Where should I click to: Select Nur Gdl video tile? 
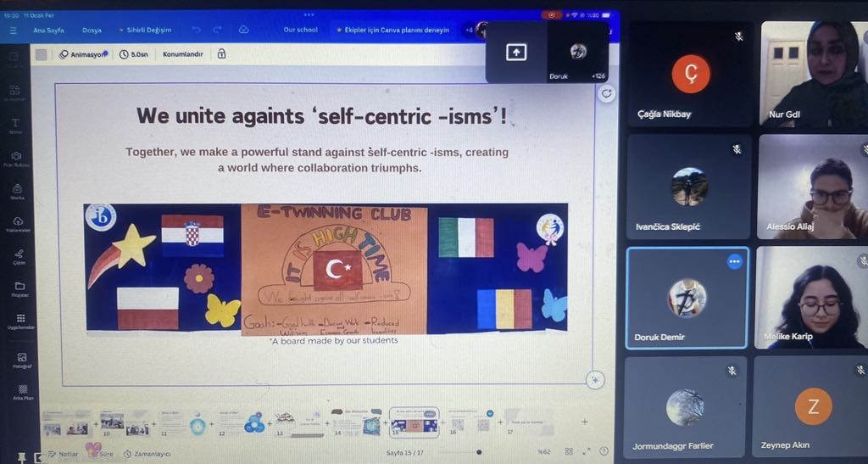[814, 74]
